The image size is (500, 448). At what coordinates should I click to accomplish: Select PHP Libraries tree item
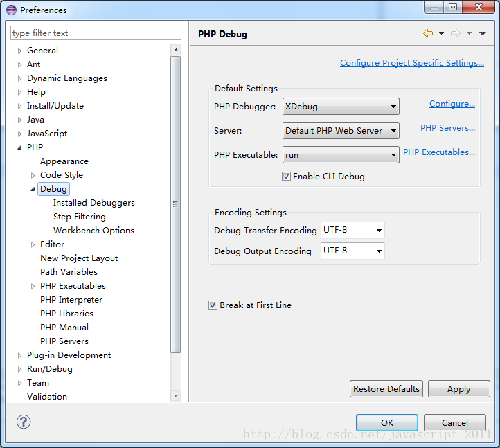tap(66, 314)
